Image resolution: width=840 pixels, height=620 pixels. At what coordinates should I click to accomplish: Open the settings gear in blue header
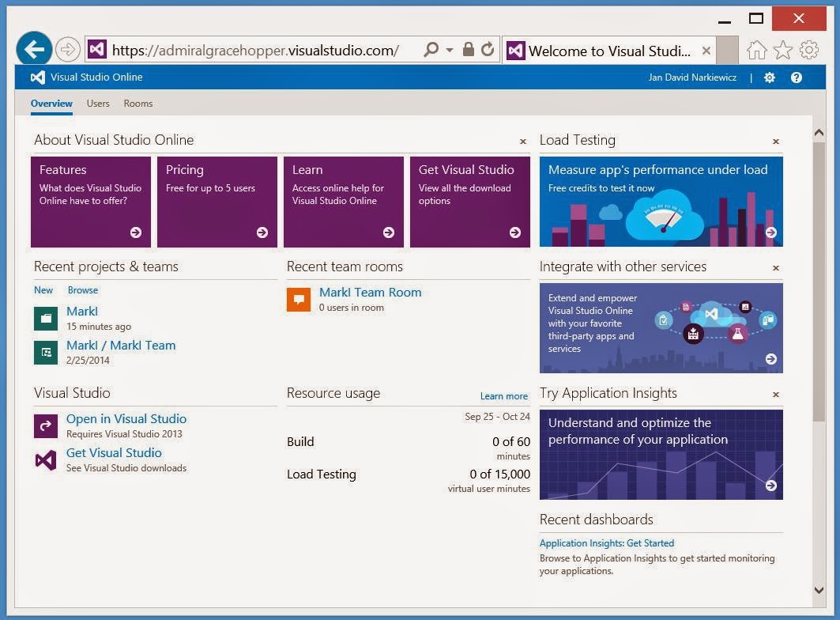(770, 77)
